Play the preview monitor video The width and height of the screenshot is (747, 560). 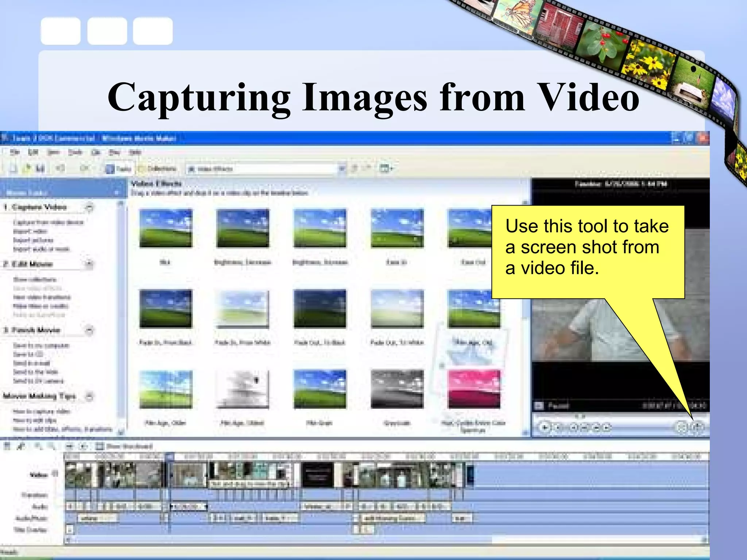[545, 427]
